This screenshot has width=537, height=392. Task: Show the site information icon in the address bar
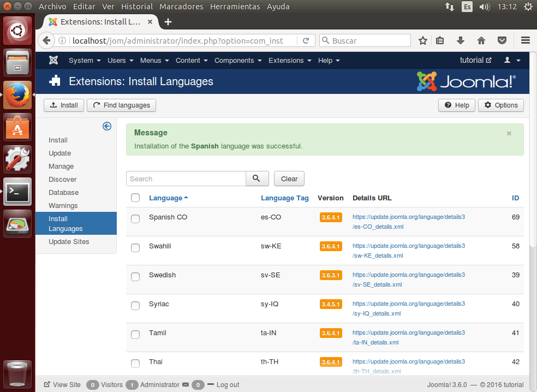click(62, 41)
